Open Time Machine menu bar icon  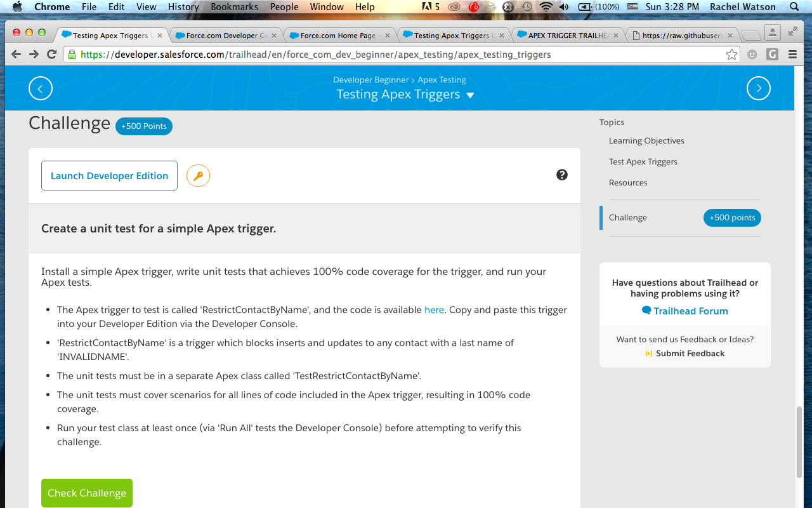tap(527, 7)
